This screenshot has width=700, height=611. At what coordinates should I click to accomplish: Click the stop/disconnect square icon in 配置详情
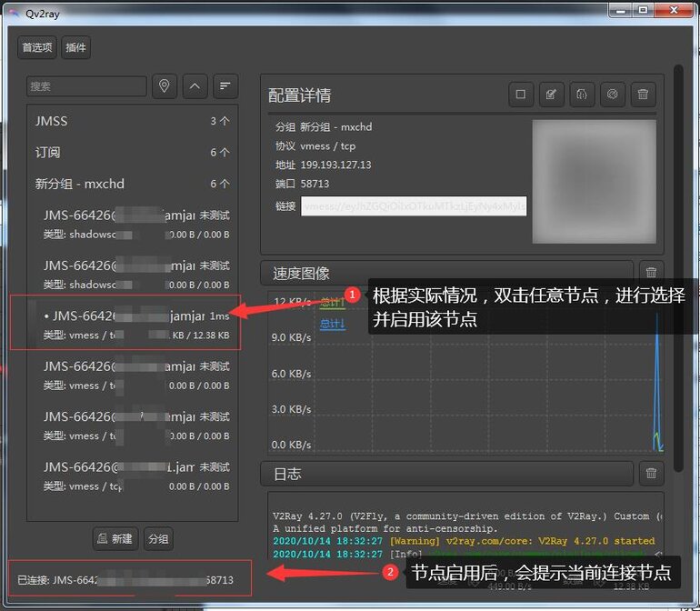(x=521, y=95)
